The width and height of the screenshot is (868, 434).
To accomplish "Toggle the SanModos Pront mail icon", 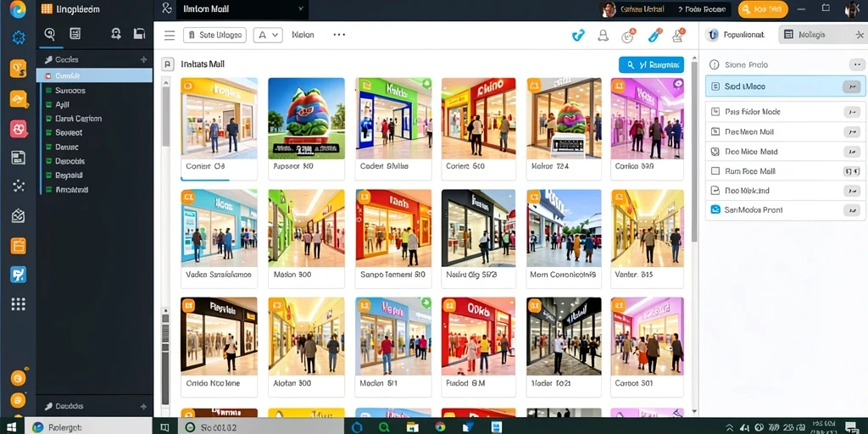I will [715, 210].
